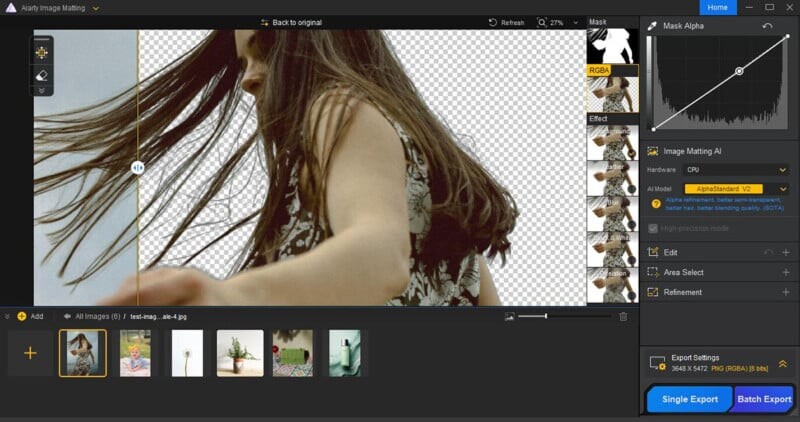Select the move/pan tool in canvas toolbar
Image resolution: width=800 pixels, height=422 pixels.
pos(42,52)
